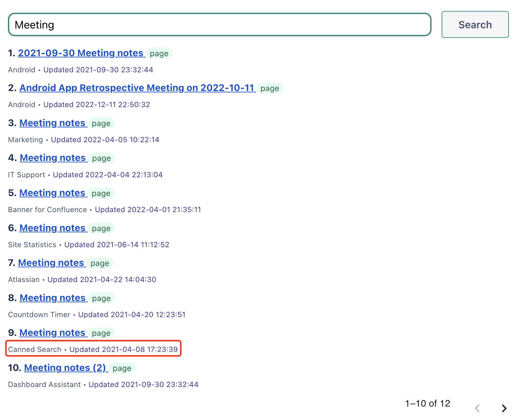The height and width of the screenshot is (420, 519).
Task: Click the Meeting search input field
Action: 219,25
